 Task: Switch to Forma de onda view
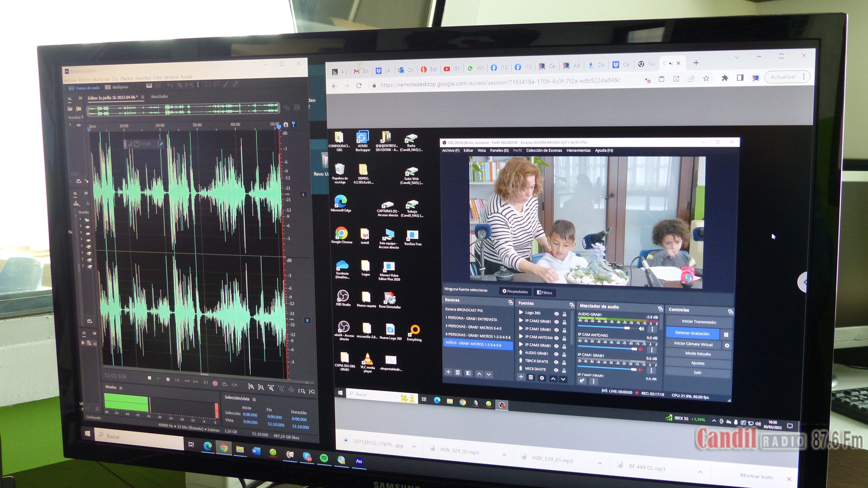click(x=84, y=88)
